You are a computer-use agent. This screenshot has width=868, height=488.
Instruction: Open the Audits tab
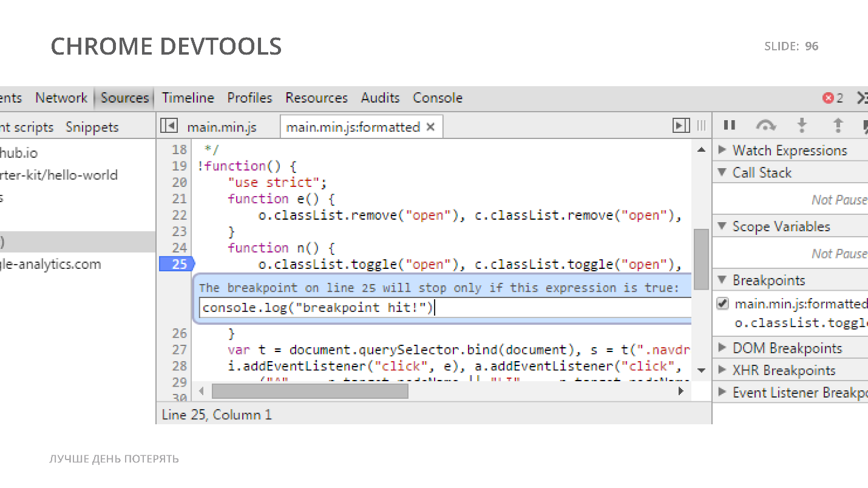(x=380, y=98)
